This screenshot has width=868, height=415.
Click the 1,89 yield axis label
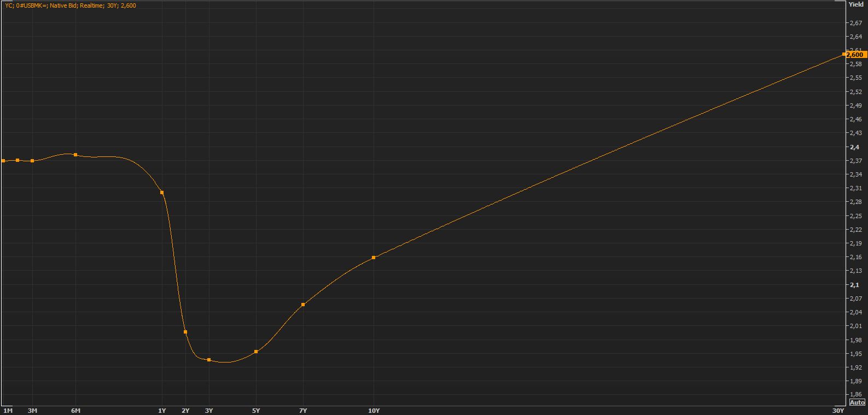855,381
